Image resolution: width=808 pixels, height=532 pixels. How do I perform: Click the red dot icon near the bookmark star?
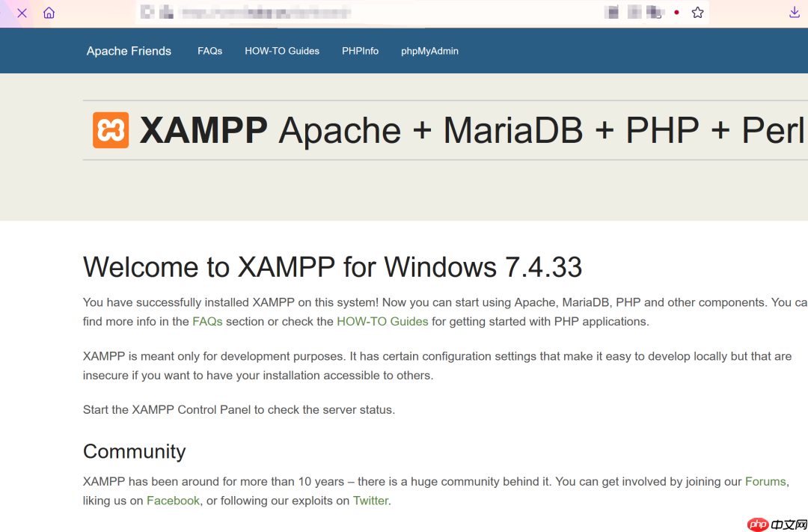pyautogui.click(x=676, y=13)
